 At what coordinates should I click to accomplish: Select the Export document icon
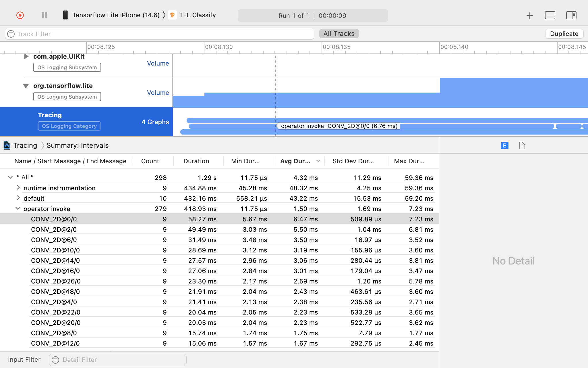coord(522,146)
